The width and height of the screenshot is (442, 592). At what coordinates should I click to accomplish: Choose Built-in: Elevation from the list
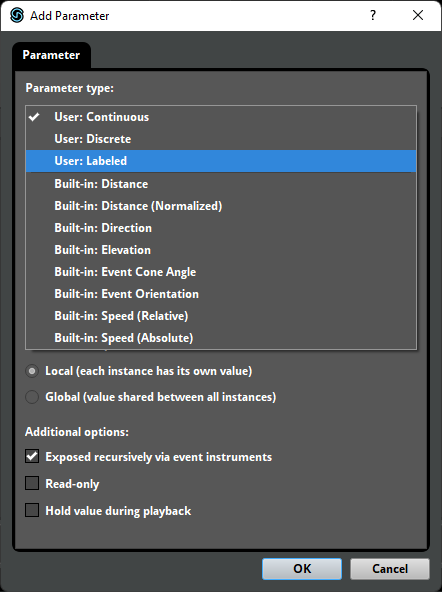pyautogui.click(x=221, y=250)
